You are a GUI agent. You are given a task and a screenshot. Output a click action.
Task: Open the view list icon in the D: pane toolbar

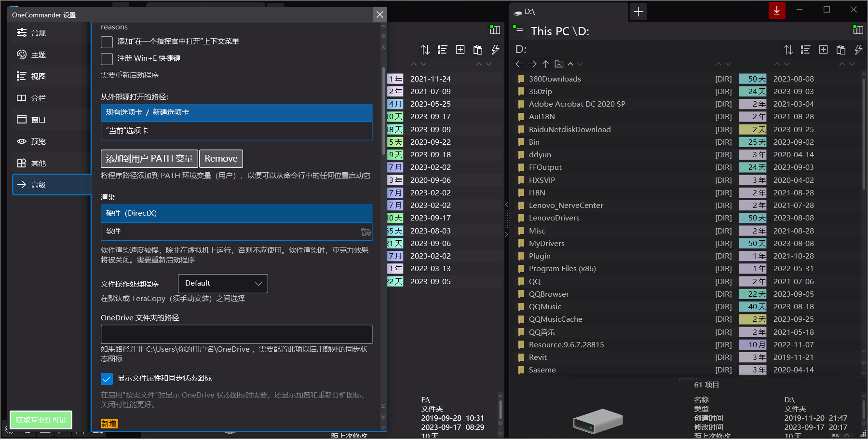805,49
